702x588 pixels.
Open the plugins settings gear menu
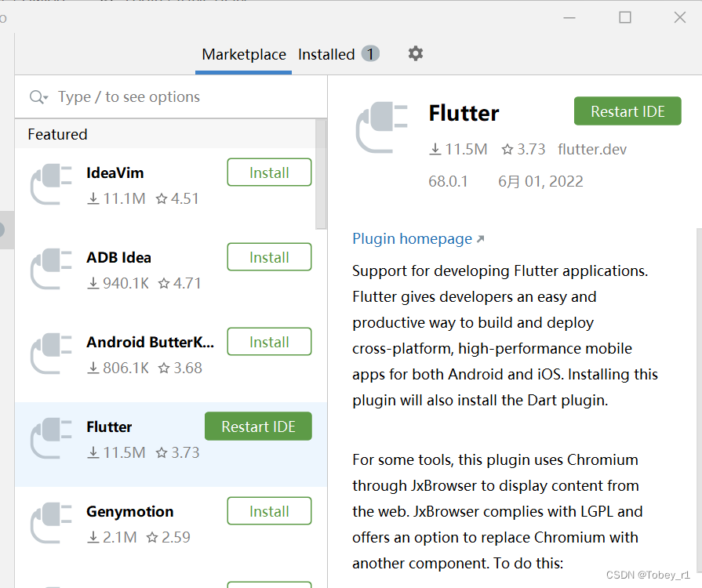[x=416, y=53]
